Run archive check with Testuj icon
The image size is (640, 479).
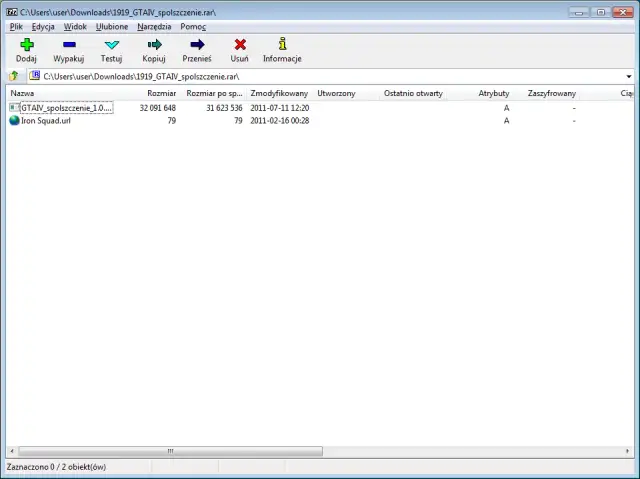(x=111, y=45)
